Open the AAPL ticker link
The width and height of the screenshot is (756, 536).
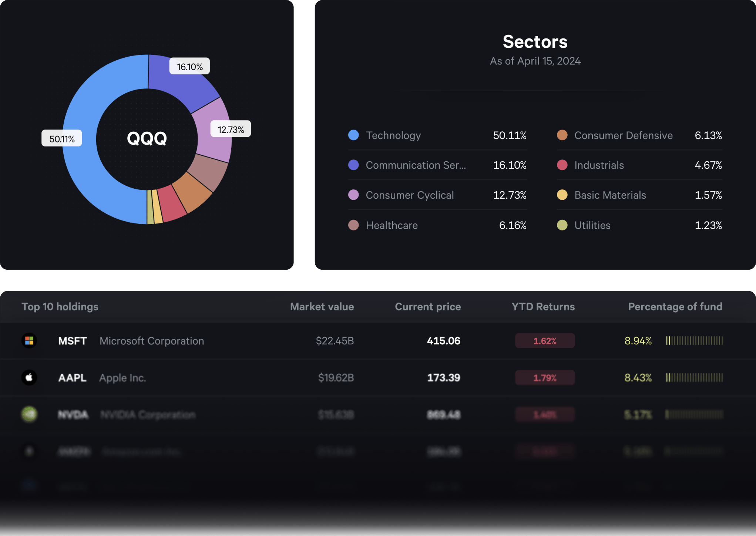pos(73,378)
